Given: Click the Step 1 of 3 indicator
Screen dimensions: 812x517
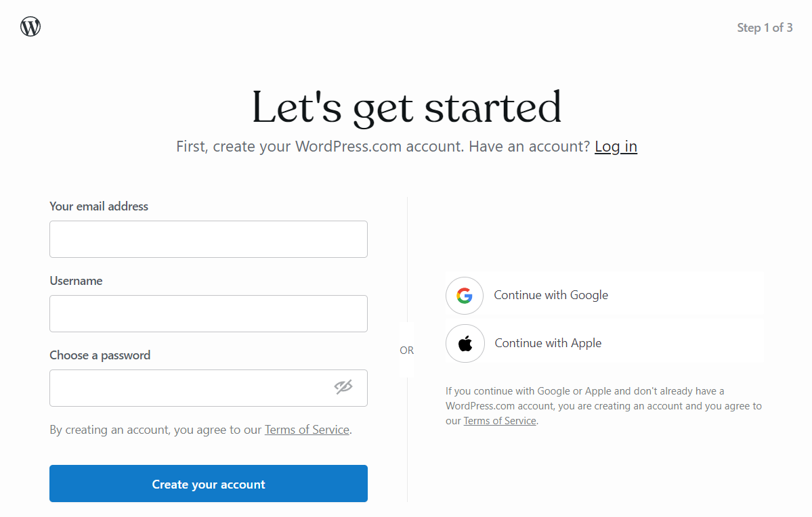Looking at the screenshot, I should [765, 27].
